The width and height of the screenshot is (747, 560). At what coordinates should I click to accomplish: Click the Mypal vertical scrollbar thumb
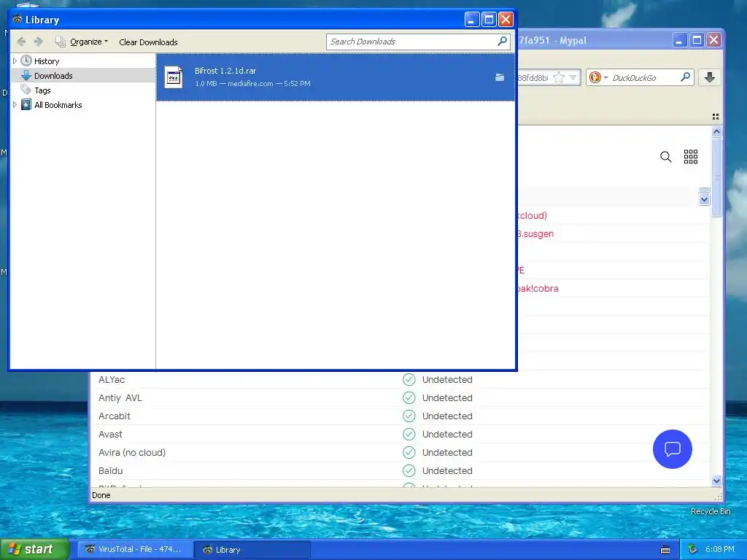716,177
